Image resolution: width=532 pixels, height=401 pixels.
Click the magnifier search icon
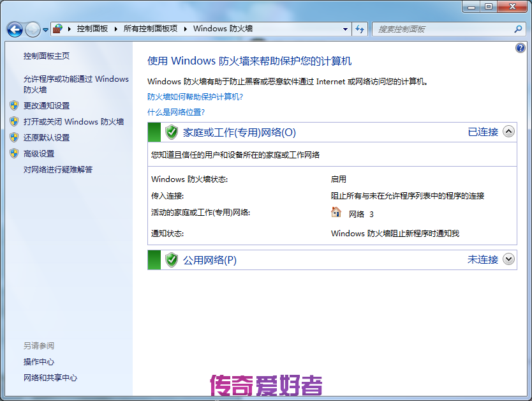518,29
